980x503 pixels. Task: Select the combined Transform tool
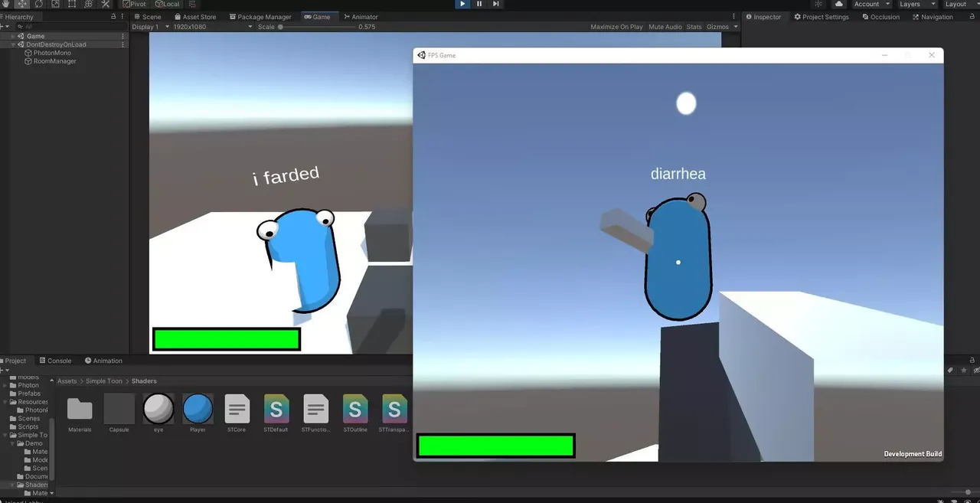tap(89, 4)
